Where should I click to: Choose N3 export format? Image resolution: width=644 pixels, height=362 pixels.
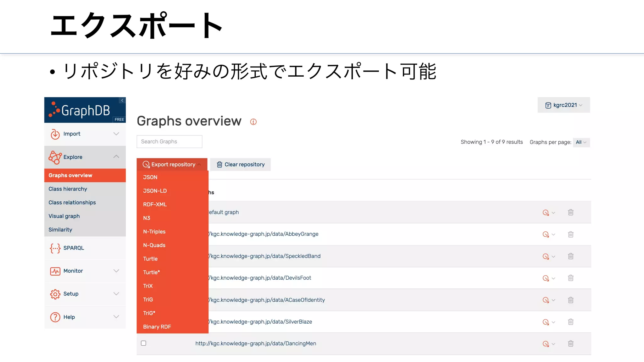[172, 218]
